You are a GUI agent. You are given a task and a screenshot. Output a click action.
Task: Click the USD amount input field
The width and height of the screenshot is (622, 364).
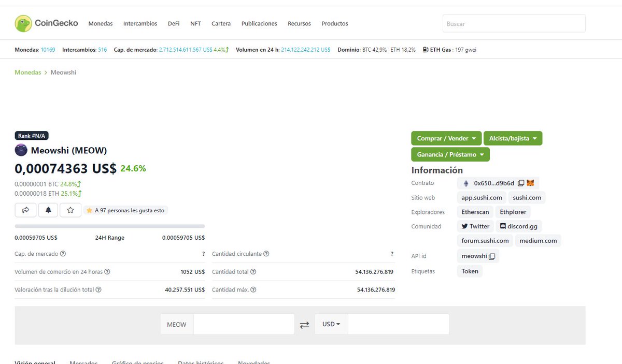click(398, 324)
